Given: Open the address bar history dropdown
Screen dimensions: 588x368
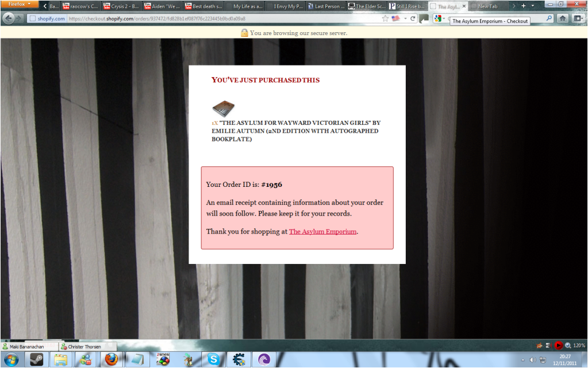Looking at the screenshot, I should (405, 18).
